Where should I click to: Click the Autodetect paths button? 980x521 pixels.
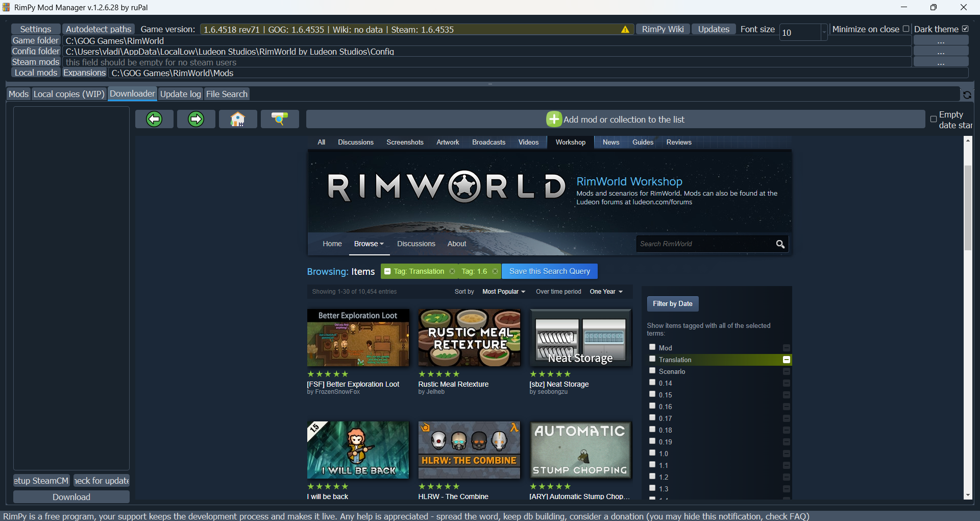click(99, 29)
